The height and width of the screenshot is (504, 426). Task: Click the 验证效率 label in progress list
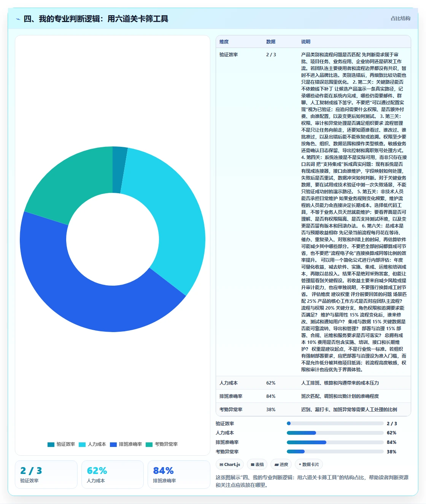point(225,424)
